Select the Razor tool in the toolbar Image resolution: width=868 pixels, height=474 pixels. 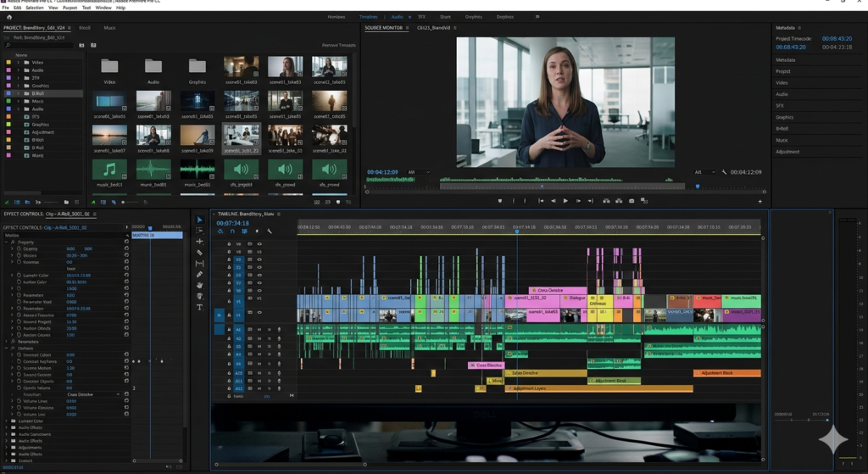[200, 253]
